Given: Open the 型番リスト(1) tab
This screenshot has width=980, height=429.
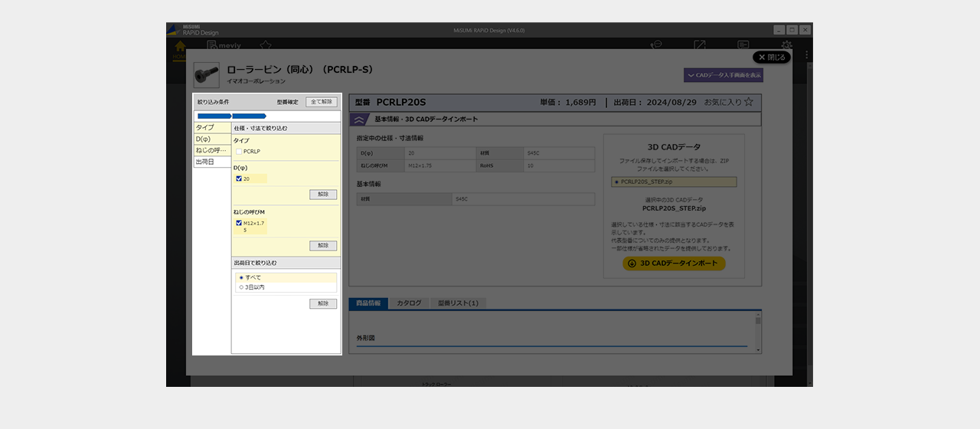Looking at the screenshot, I should coord(458,303).
